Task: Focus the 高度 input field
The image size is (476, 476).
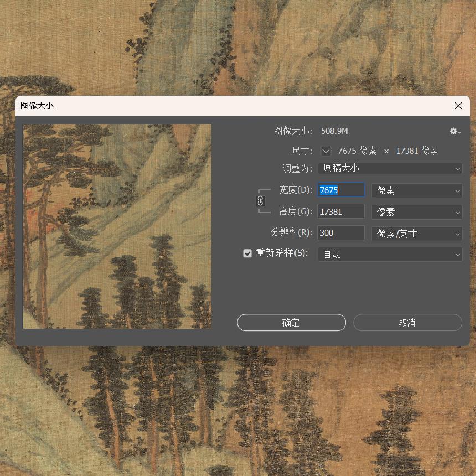Action: click(340, 211)
